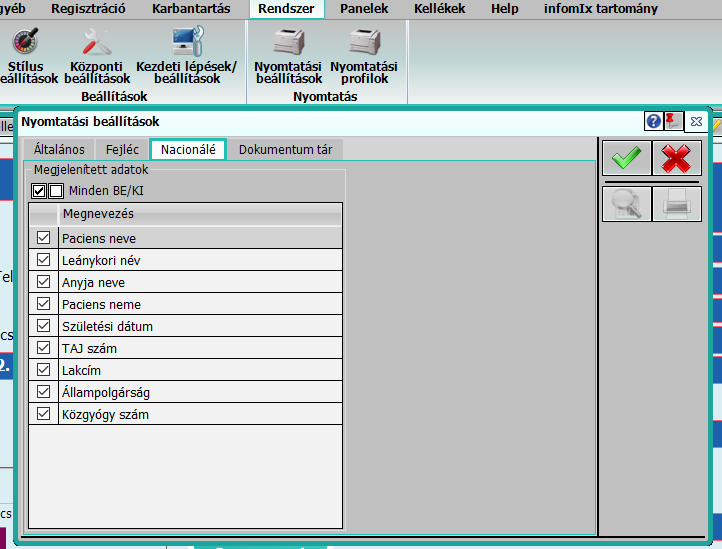Switch to the Általános tab

pos(58,149)
